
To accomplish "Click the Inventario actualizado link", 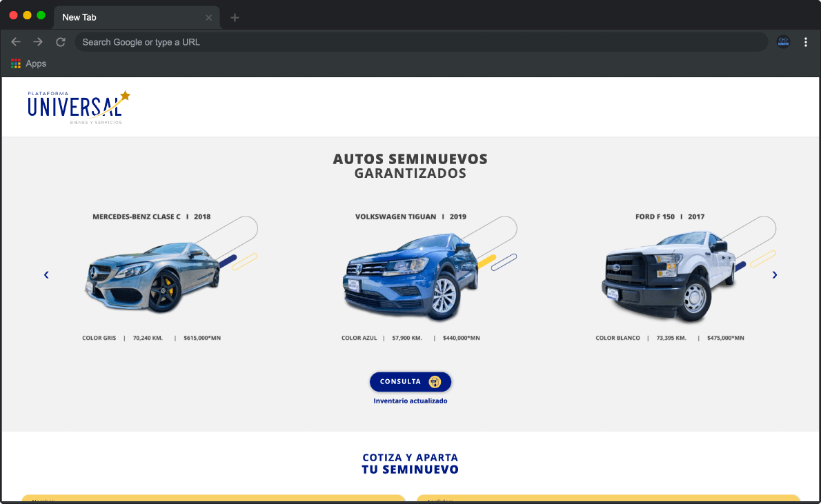I will pyautogui.click(x=410, y=401).
